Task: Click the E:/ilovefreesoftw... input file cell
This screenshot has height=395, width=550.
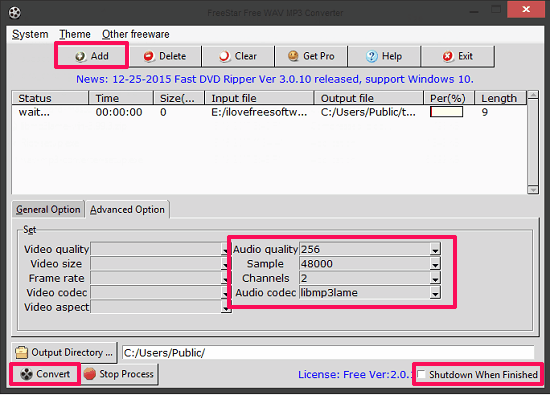Action: point(259,112)
